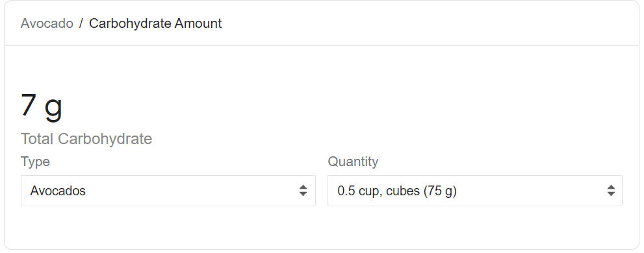Screen dimensions: 644x253
Task: Click the (75 g) text in Quantity box
Action: 440,191
